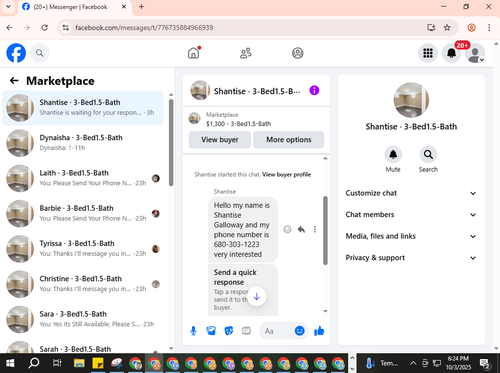Open Chrome tab search dropdown arrow
Viewport: 500px width, 373px height.
click(8, 7)
